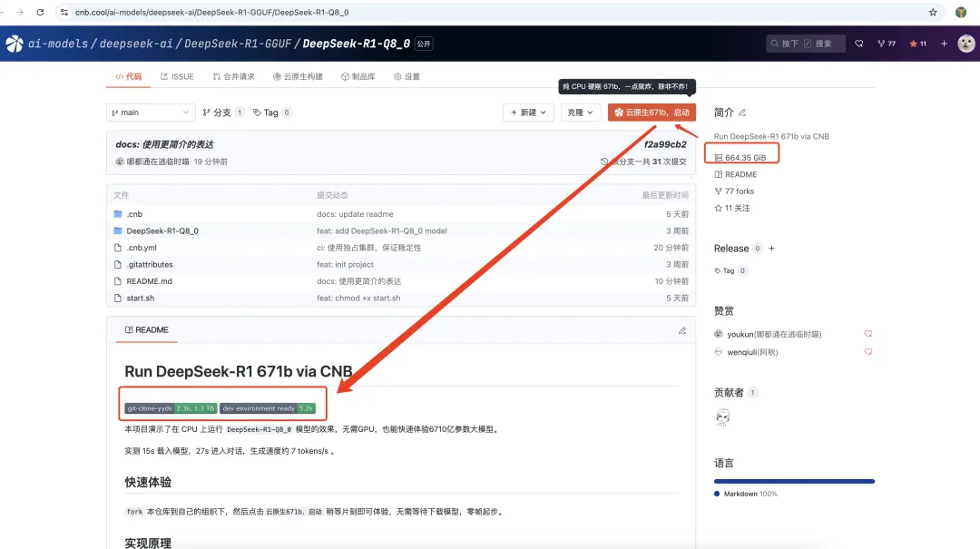Click the git-clone-yyds badge
The height and width of the screenshot is (549, 980).
[171, 408]
